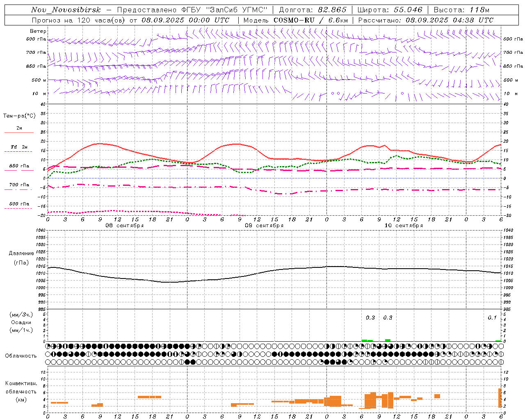Select the Давление pressure panel label
525x420 pixels.
(x=21, y=253)
